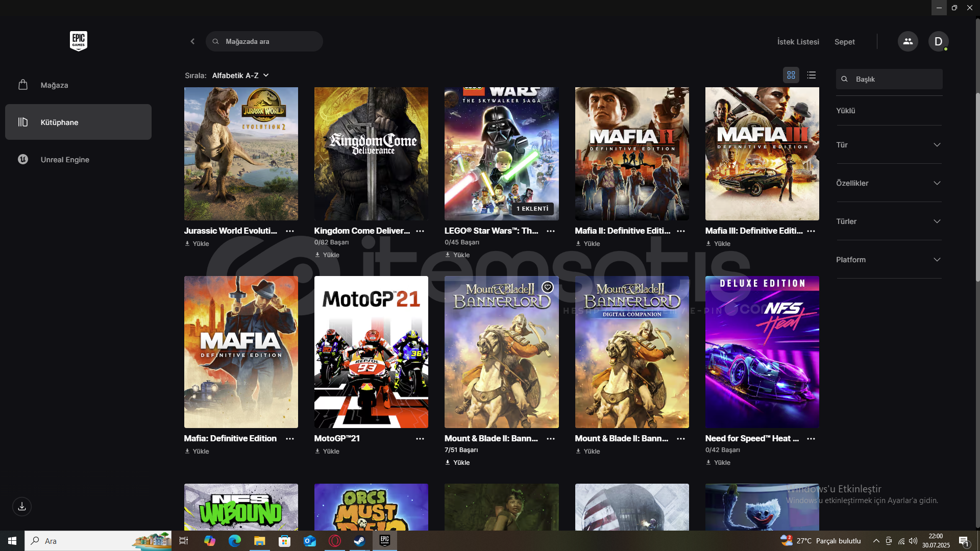Screen dimensions: 980x551
Task: Open options for Jurassic World Evolution 2
Action: click(290, 231)
